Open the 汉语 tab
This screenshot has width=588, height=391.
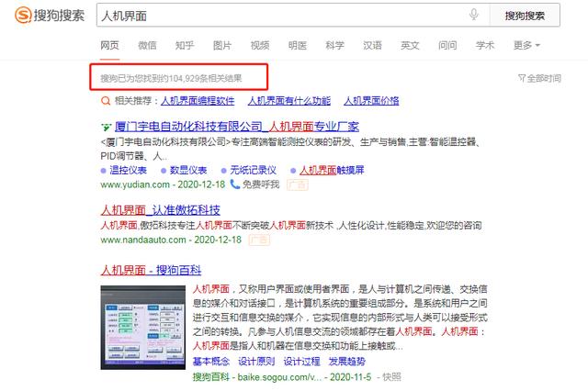pos(372,45)
